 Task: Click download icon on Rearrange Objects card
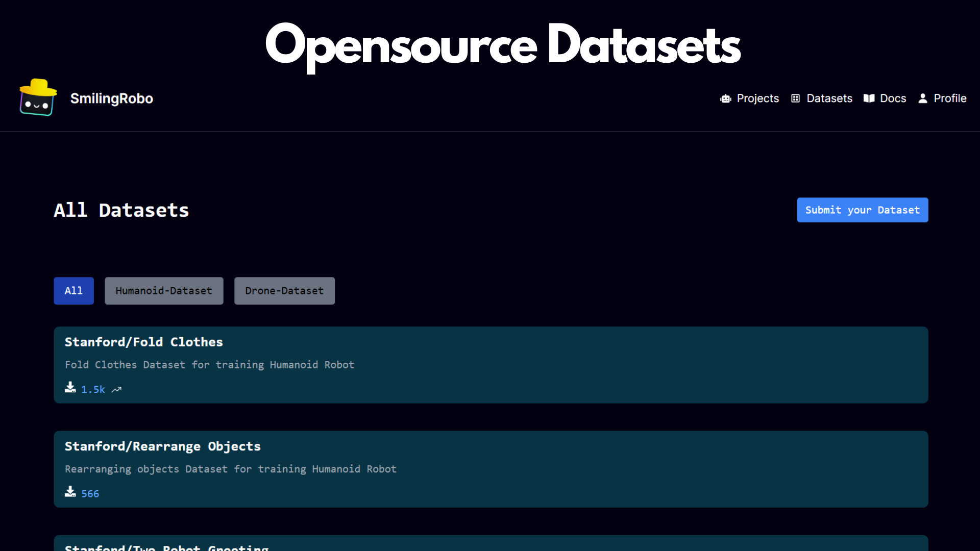(x=70, y=492)
